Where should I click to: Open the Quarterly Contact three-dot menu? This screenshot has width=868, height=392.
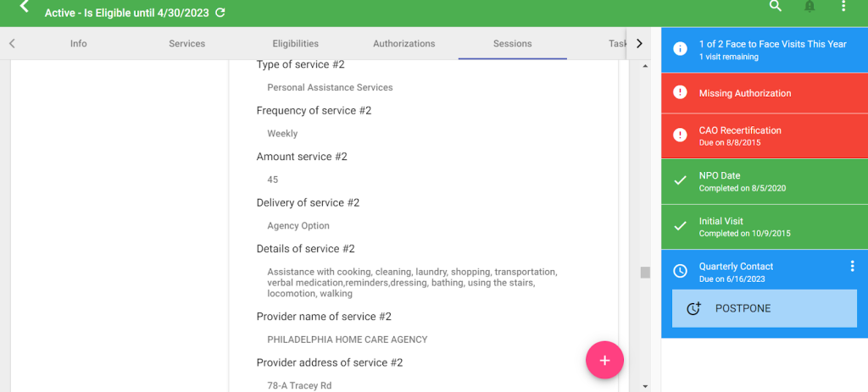[852, 267]
